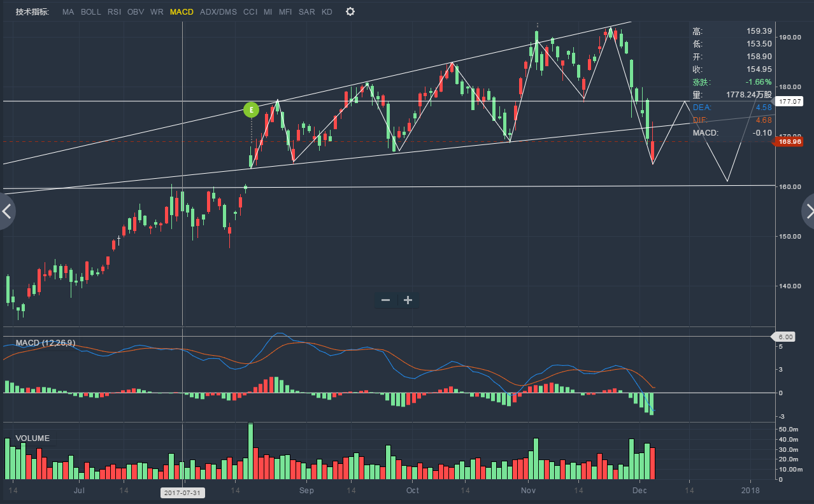This screenshot has height=504, width=814.
Task: Click the DIF value 4.68
Action: (764, 120)
